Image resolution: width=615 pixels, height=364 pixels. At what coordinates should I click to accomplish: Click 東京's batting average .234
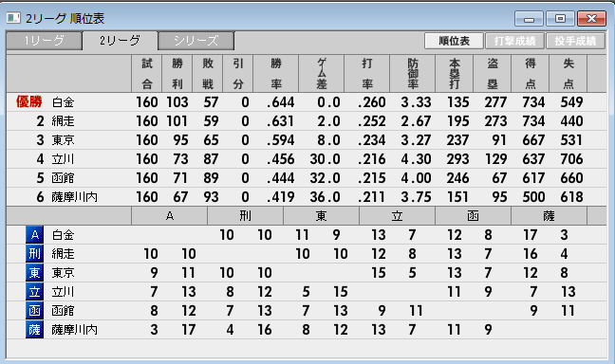[372, 140]
